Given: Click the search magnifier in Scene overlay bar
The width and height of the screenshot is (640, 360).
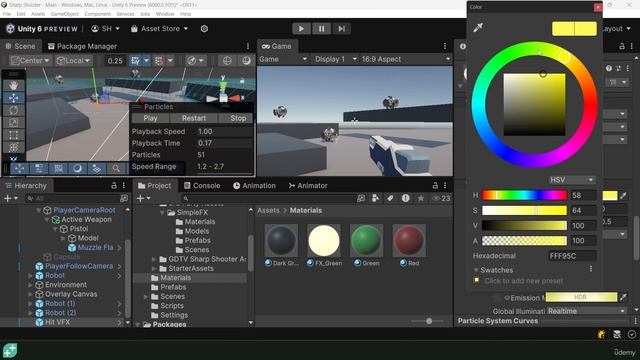Looking at the screenshot, I should 116,168.
